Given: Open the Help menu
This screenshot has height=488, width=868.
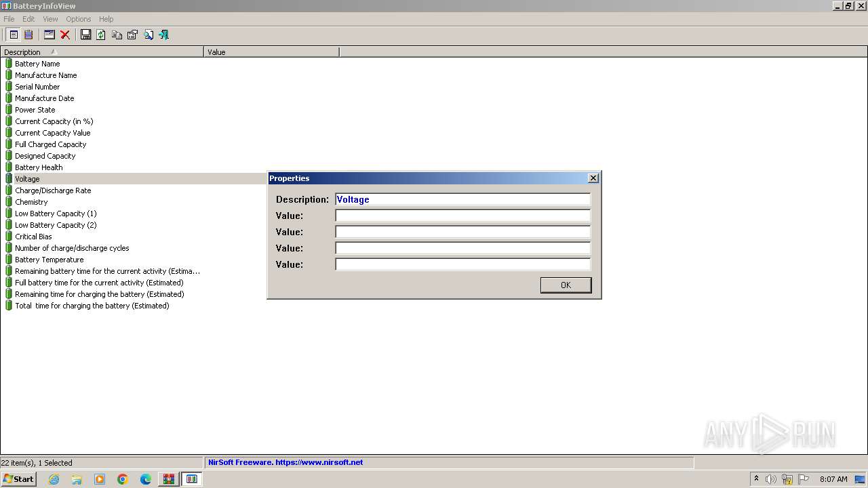Looking at the screenshot, I should (106, 19).
